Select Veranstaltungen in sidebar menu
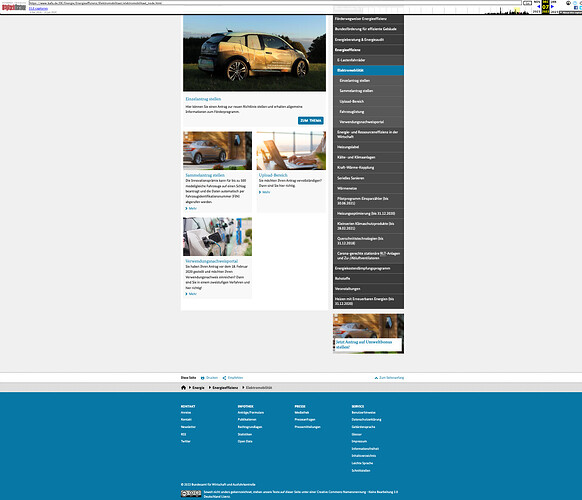This screenshot has width=582, height=500. [368, 289]
